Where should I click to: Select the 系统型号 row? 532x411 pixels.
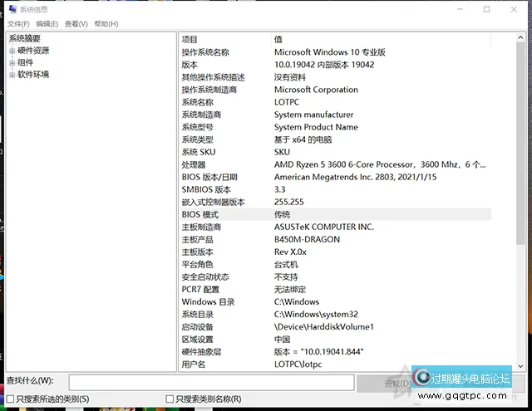point(335,127)
